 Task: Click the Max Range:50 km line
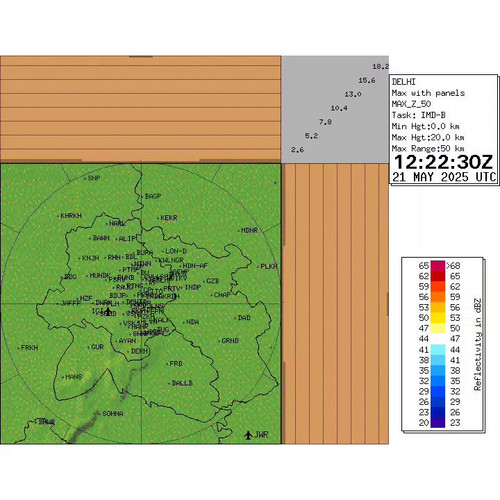coord(428,148)
